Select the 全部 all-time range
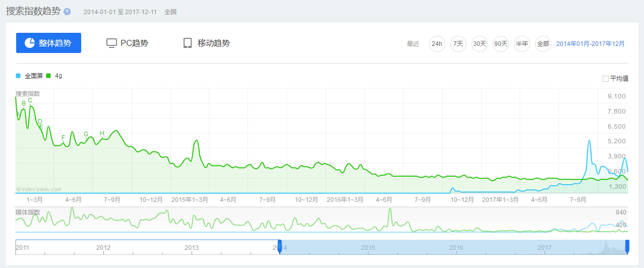Viewport: 644px width, 268px height. coord(543,44)
